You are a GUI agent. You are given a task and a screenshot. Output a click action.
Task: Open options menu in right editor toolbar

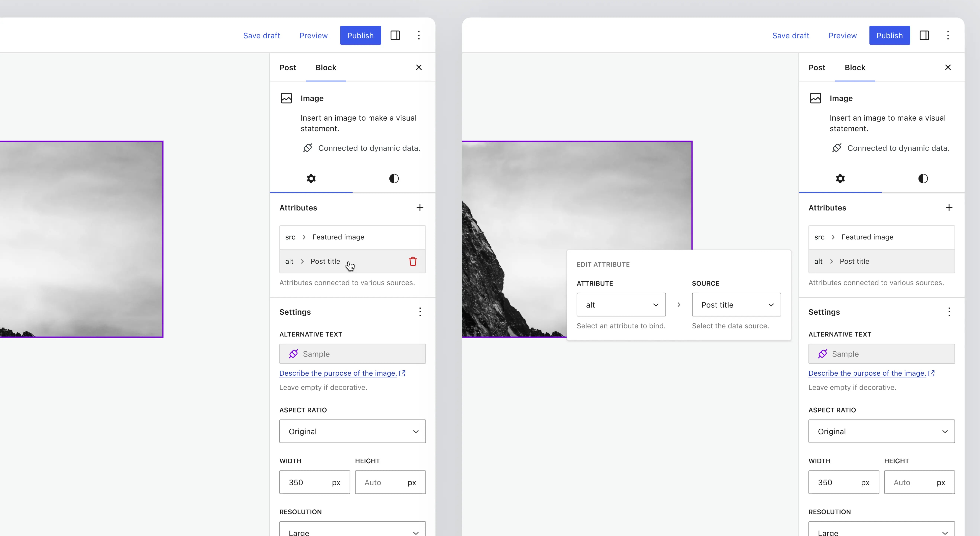pos(948,35)
